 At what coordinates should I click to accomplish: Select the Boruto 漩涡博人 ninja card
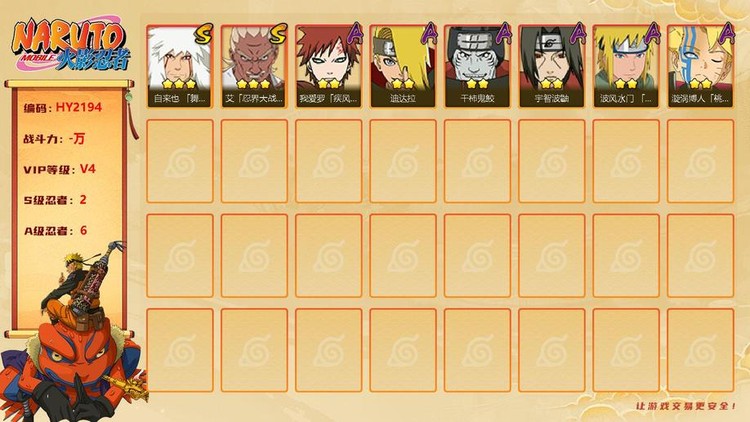[700, 66]
